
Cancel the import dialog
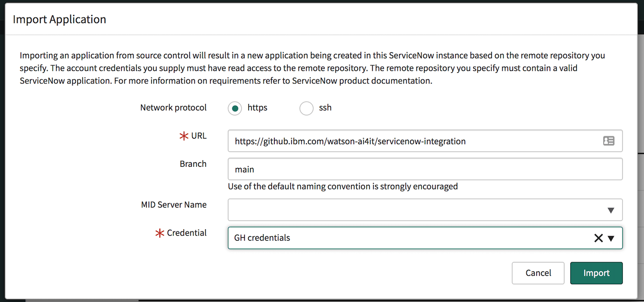(539, 273)
